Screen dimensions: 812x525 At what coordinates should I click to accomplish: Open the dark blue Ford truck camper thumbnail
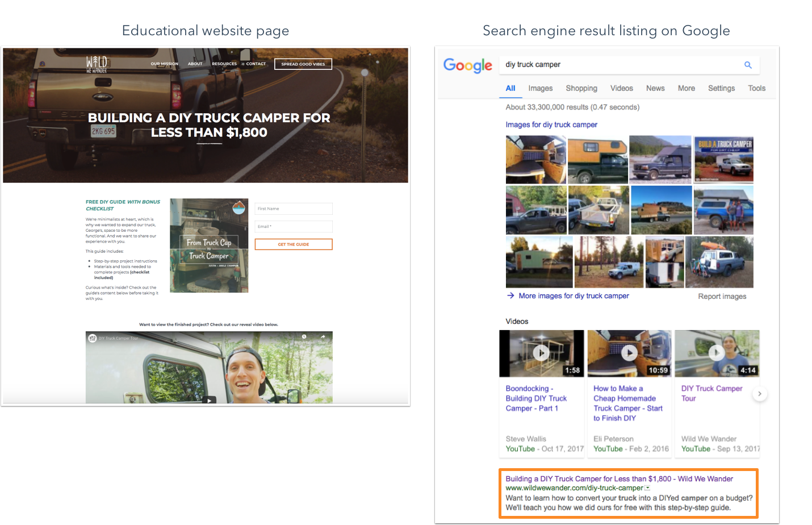point(660,160)
